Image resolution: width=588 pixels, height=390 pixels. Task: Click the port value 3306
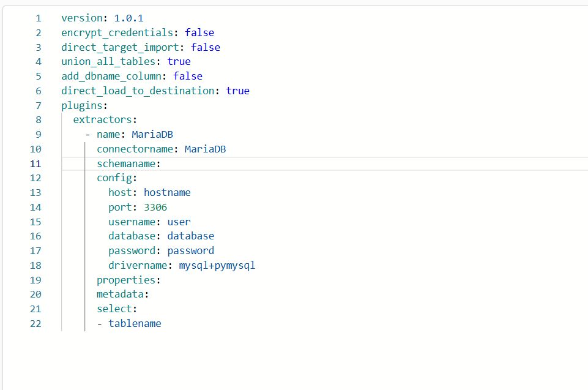[155, 207]
